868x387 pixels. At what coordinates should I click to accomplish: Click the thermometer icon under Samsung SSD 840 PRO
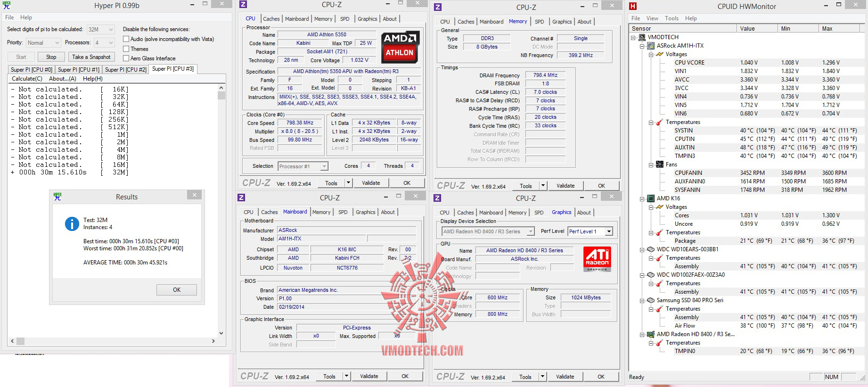[660, 309]
